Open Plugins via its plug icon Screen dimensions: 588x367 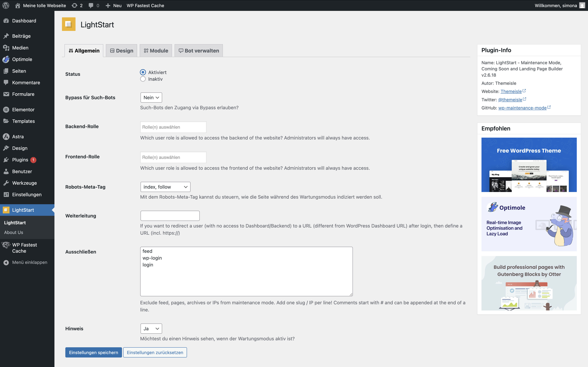click(6, 160)
